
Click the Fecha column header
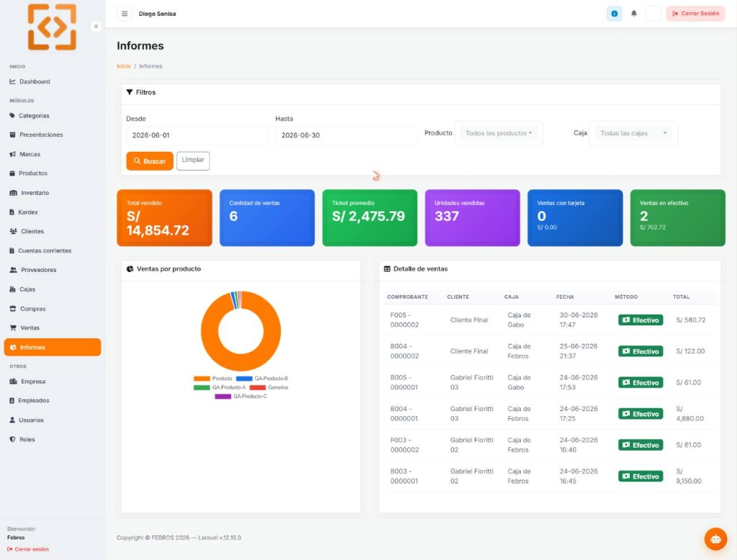[565, 297]
